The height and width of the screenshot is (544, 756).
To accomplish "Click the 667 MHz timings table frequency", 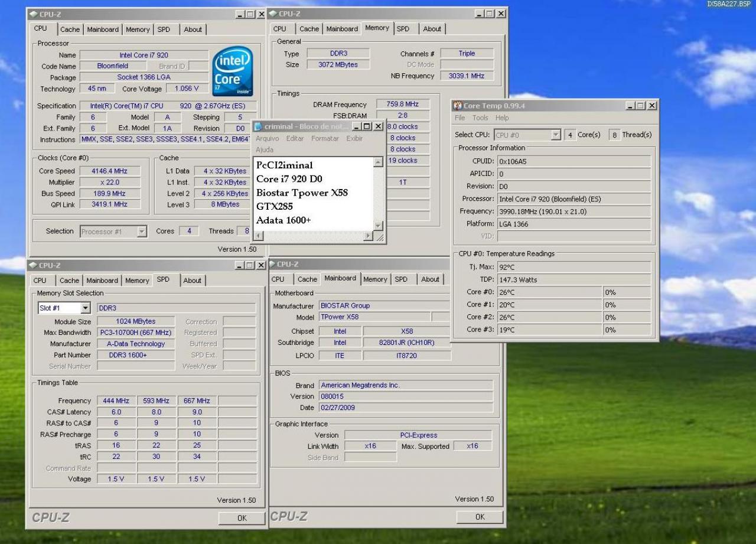I will (197, 400).
